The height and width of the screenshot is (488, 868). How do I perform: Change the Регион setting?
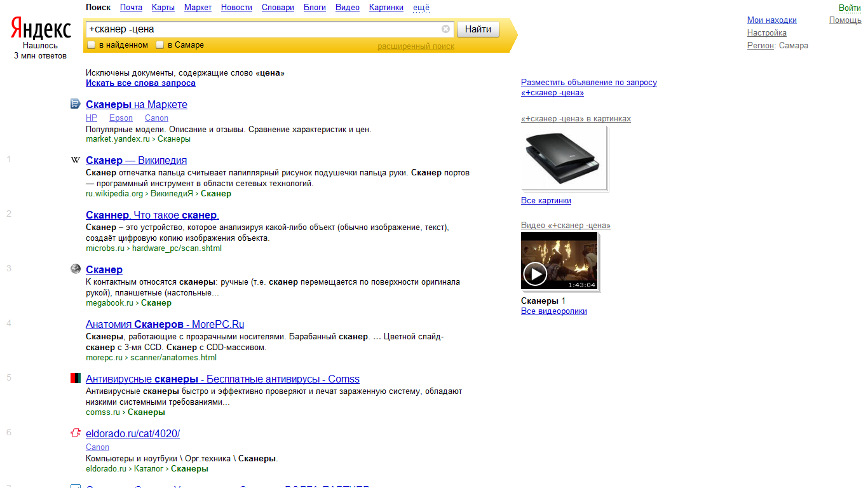click(x=761, y=46)
